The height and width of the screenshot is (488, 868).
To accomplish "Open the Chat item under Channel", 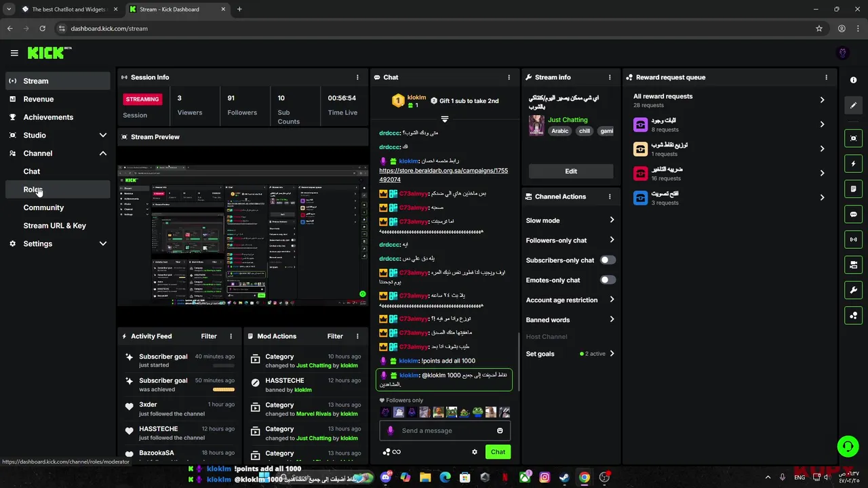I will tap(58, 171).
